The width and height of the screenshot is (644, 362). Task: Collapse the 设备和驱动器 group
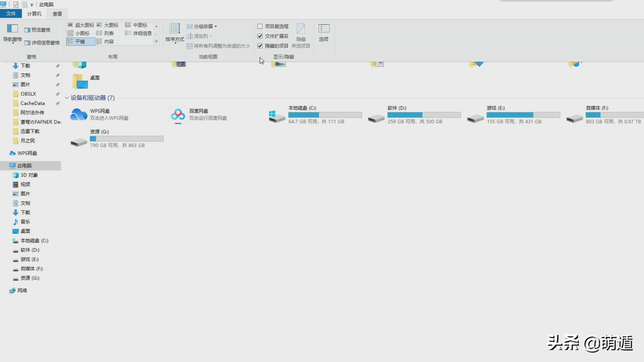(67, 98)
